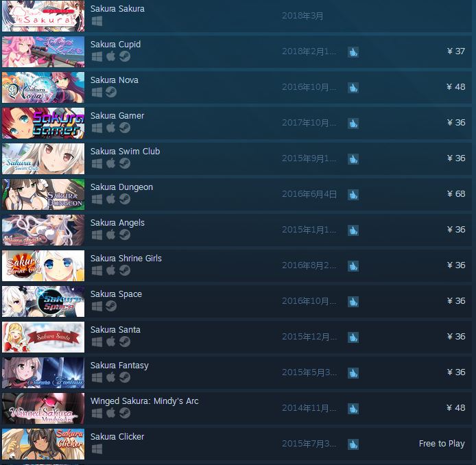476x465 pixels.
Task: Click the Windows icon under Sakura Sakura
Action: pos(97,21)
